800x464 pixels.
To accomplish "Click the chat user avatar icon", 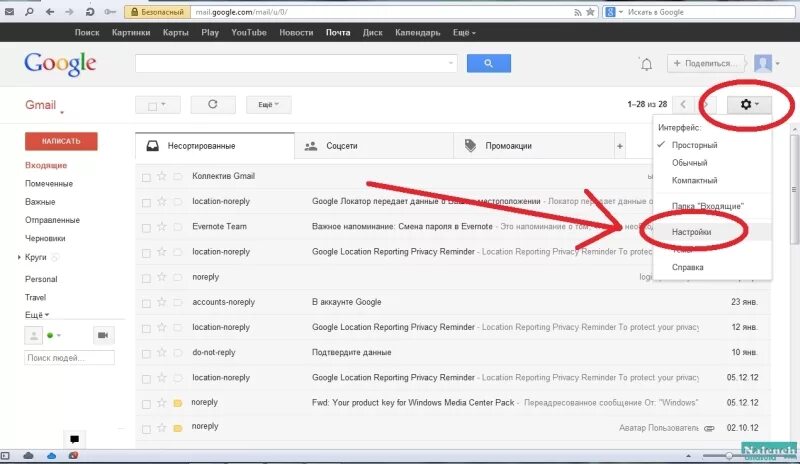I will 33,336.
